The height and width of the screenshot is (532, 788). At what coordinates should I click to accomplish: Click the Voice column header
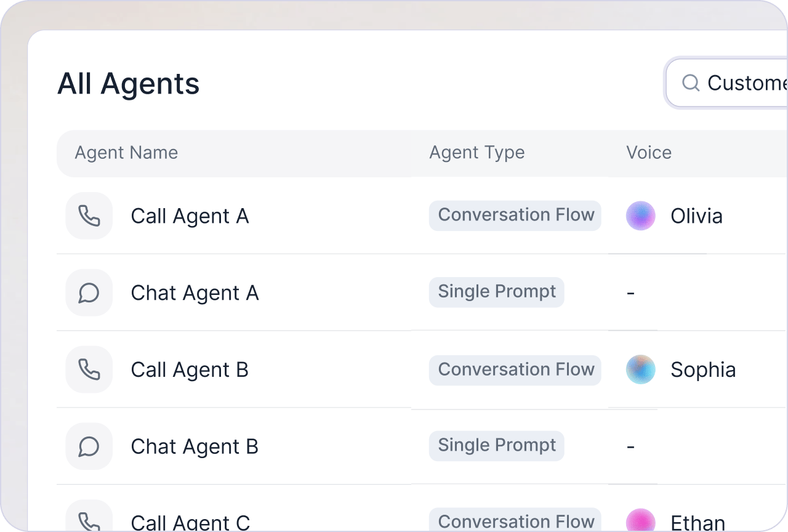[x=649, y=153]
